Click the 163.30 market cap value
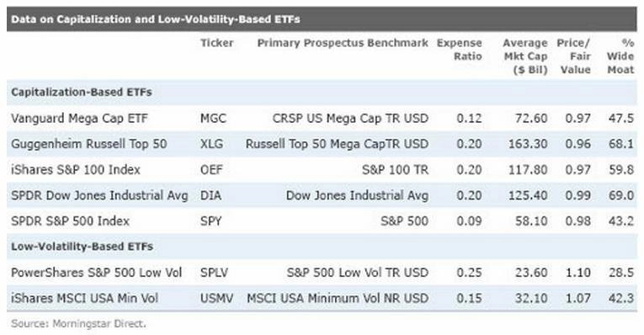This screenshot has height=335, width=644. tap(528, 144)
